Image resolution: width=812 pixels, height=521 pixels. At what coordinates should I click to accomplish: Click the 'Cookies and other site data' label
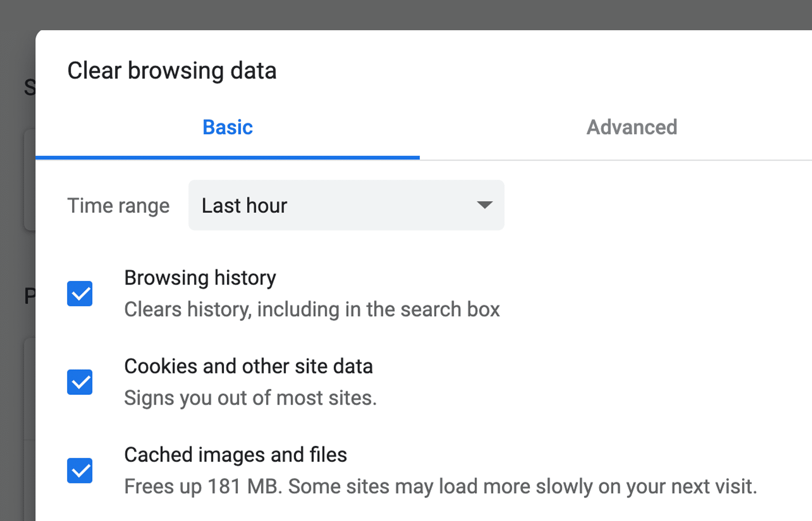point(248,366)
